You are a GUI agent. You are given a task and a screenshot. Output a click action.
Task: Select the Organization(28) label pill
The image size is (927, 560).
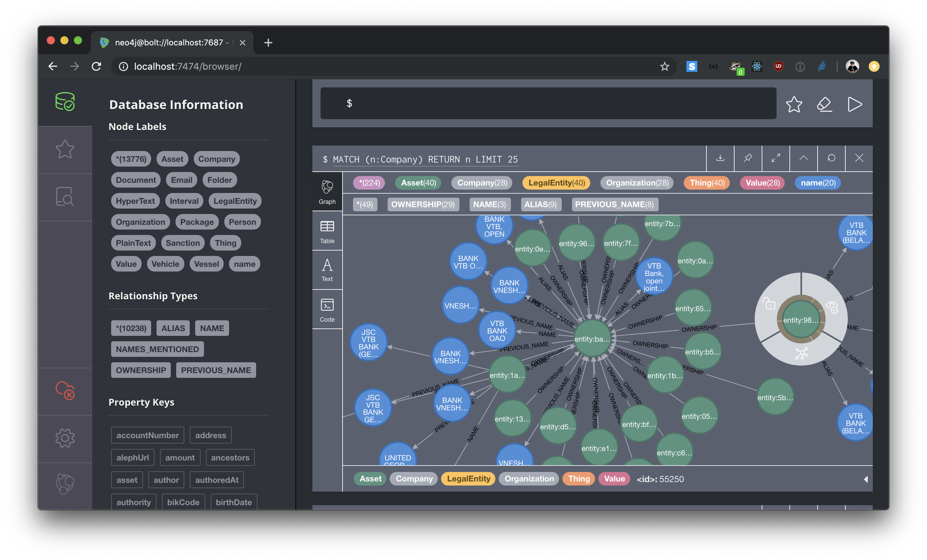point(637,183)
